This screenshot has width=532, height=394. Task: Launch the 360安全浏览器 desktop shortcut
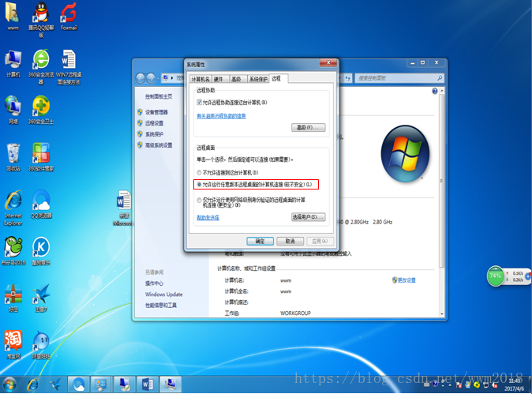(41, 66)
